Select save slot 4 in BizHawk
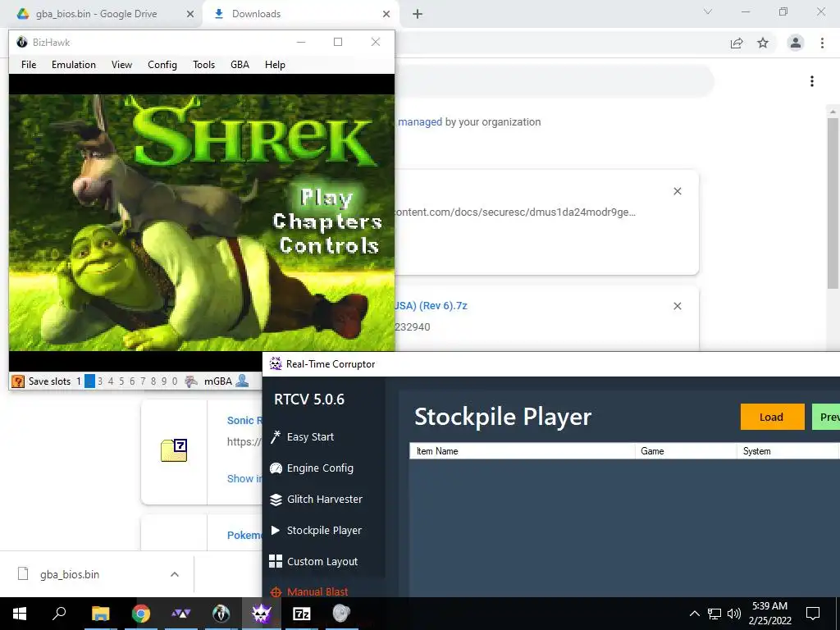The height and width of the screenshot is (630, 840). click(111, 381)
